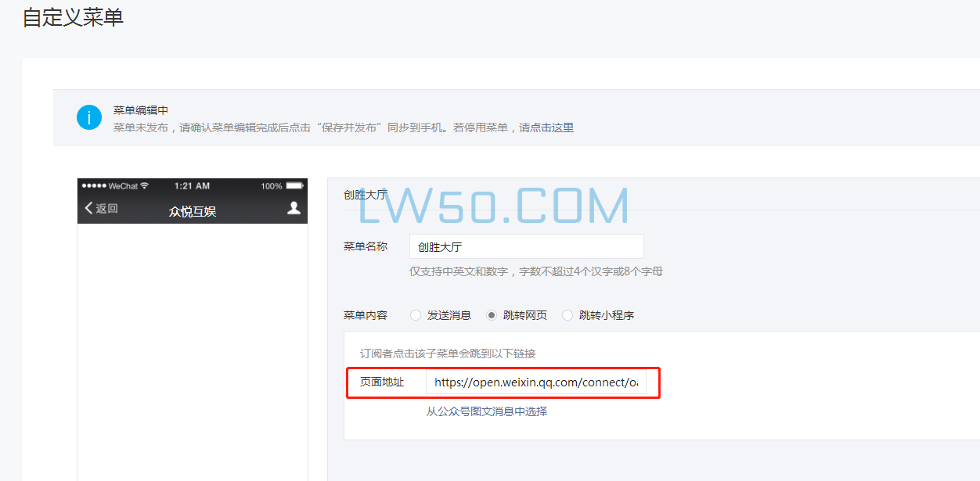
Task: Select the 发送消息 radio option
Action: pyautogui.click(x=416, y=315)
